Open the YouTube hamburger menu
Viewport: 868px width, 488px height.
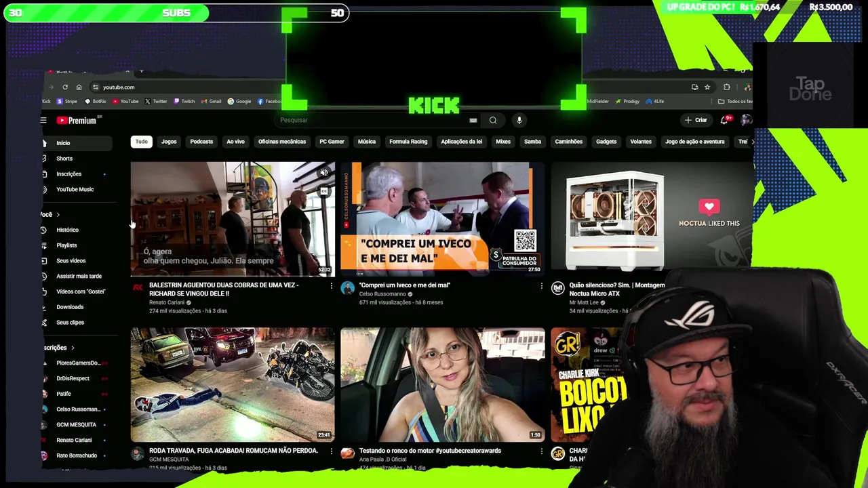coord(43,121)
